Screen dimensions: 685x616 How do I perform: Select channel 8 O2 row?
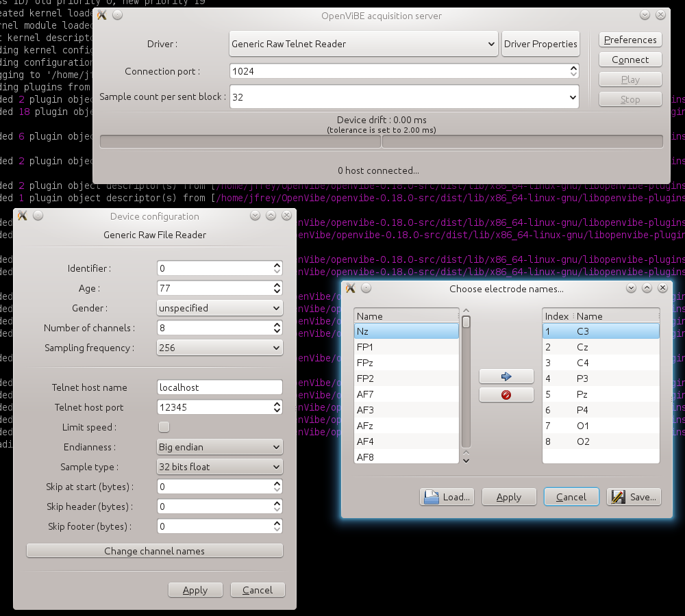click(x=601, y=441)
